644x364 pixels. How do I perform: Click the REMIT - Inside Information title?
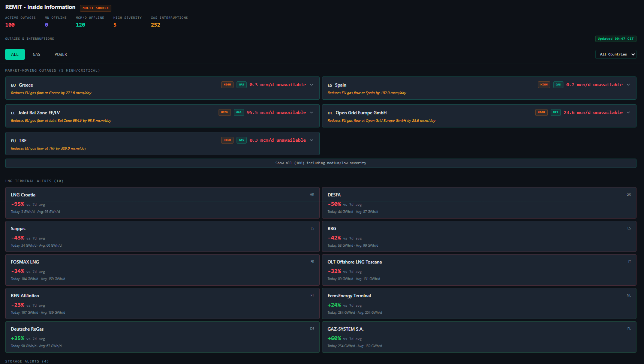[x=40, y=7]
